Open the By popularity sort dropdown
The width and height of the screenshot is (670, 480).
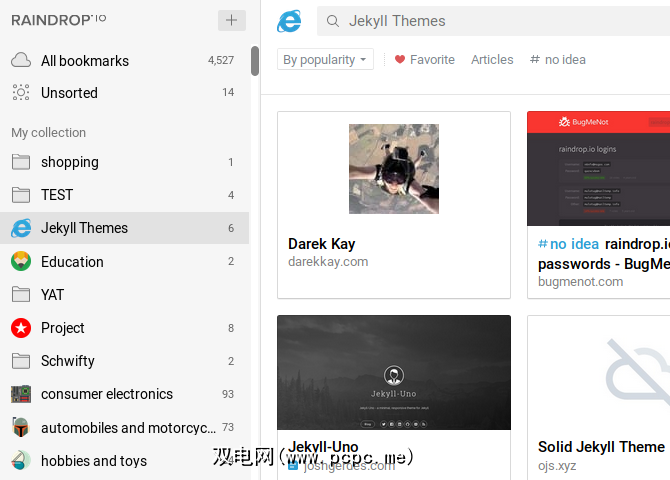pos(325,59)
